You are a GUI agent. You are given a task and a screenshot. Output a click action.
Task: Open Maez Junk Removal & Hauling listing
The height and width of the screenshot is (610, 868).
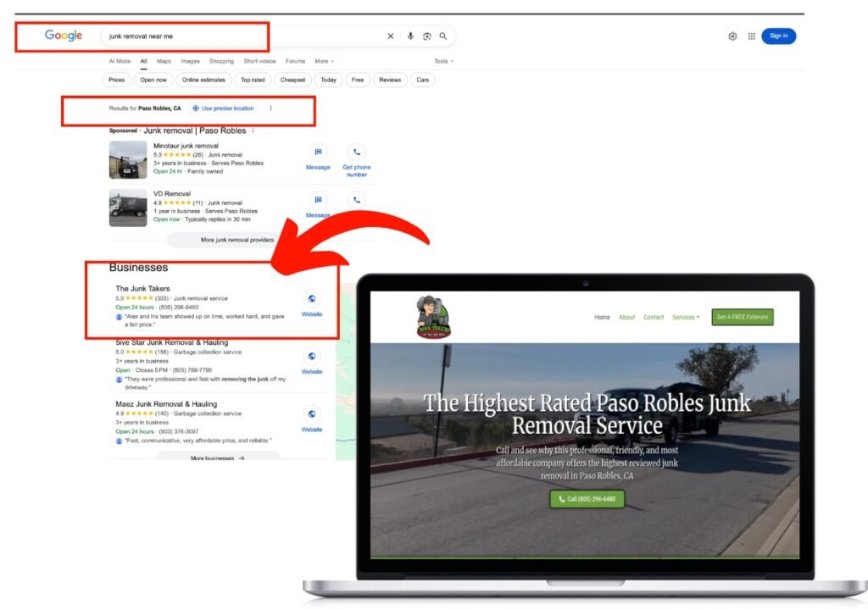[x=166, y=404]
